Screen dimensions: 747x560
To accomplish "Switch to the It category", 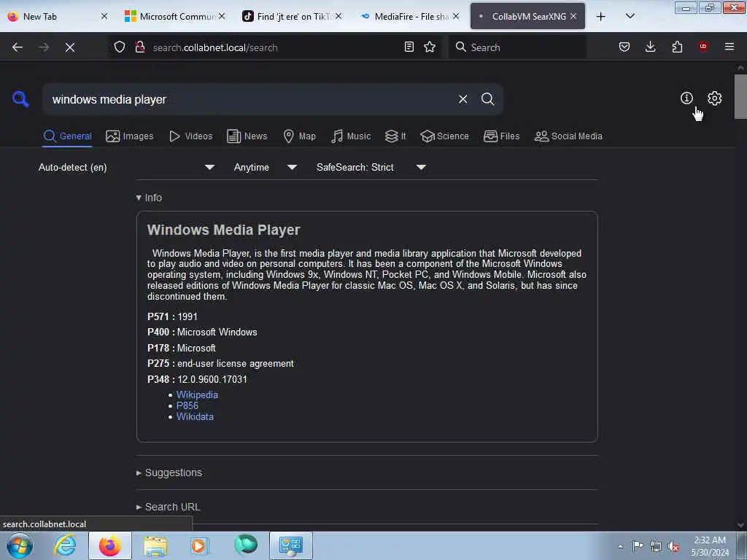I will click(x=395, y=136).
